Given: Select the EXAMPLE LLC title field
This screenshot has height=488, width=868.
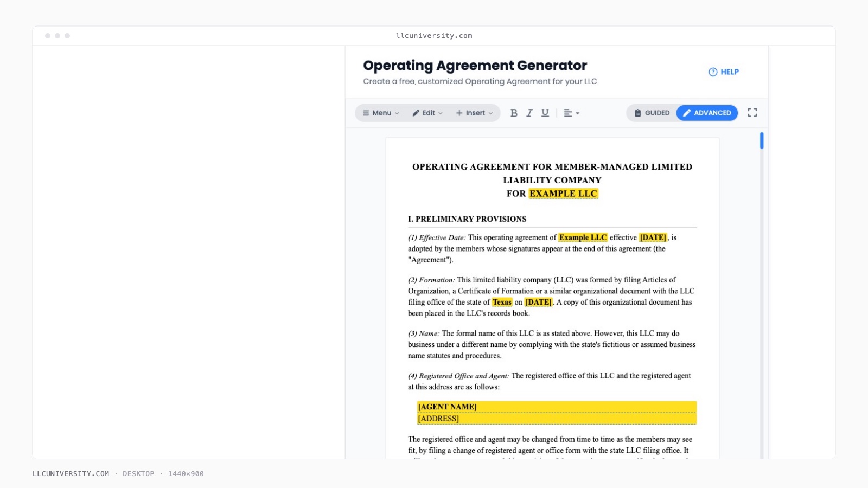Looking at the screenshot, I should 563,194.
